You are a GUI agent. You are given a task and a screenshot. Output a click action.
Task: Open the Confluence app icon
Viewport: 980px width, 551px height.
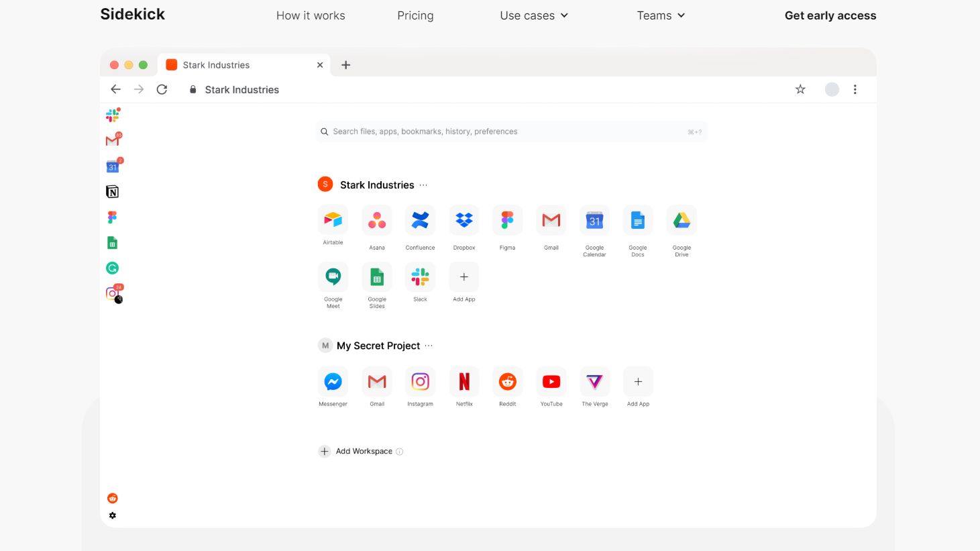(420, 219)
